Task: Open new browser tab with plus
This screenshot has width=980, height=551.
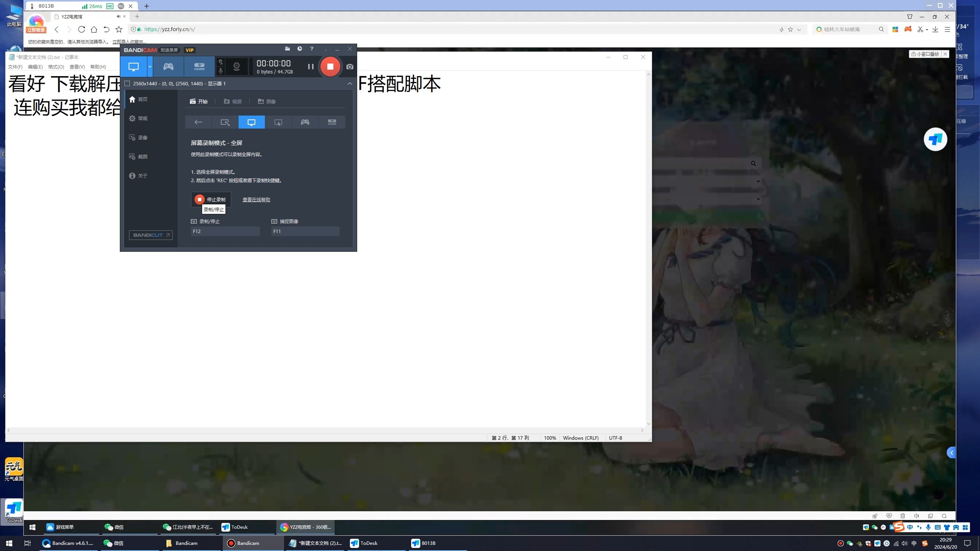Action: 137,16
